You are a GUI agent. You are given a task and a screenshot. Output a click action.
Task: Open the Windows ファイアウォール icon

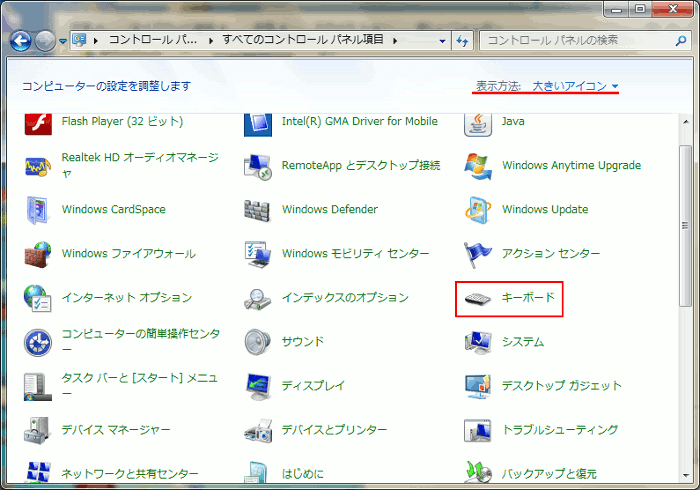click(38, 254)
